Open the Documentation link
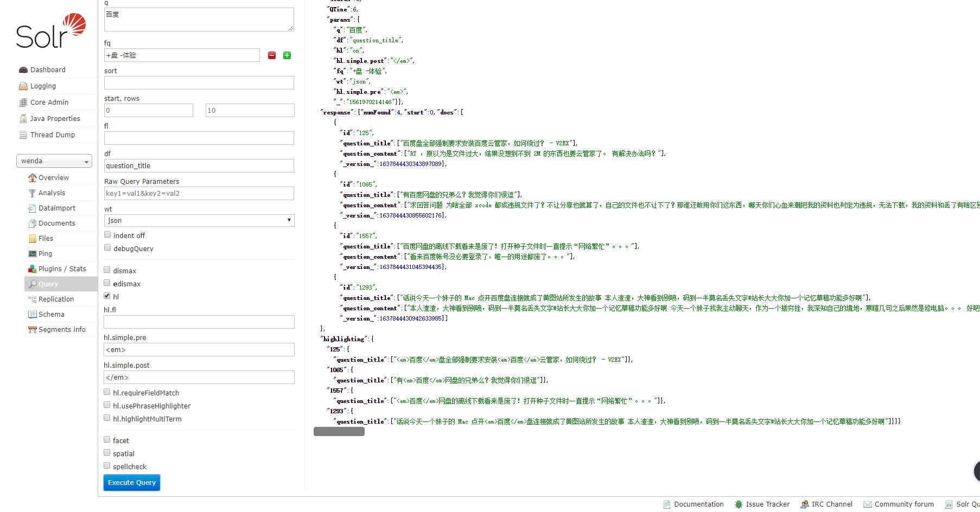Screen dimensions: 980x512 coord(699,504)
